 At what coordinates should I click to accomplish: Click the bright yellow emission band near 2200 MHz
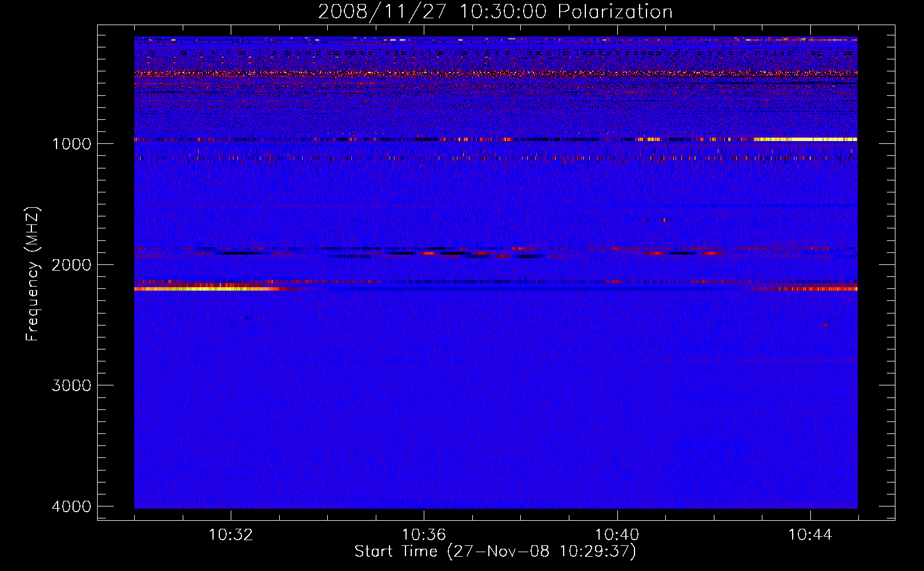pyautogui.click(x=208, y=289)
